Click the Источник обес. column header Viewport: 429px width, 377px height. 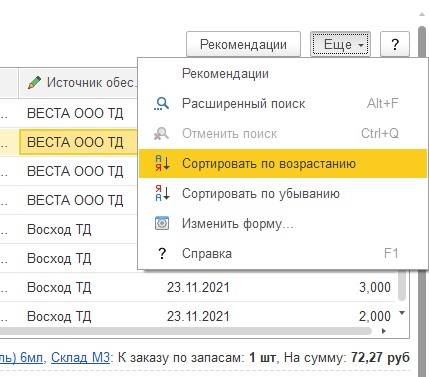point(78,82)
